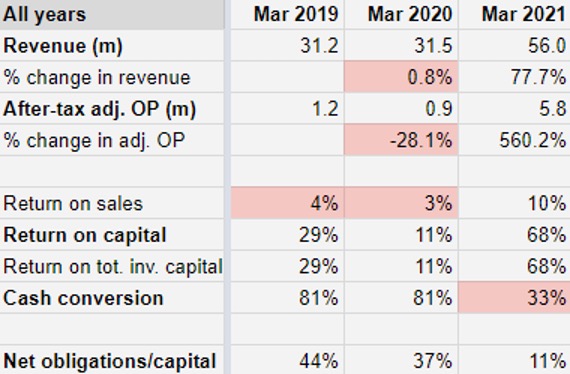Click the Cash conversion row label
Screen dimensions: 570x374
pos(83,298)
